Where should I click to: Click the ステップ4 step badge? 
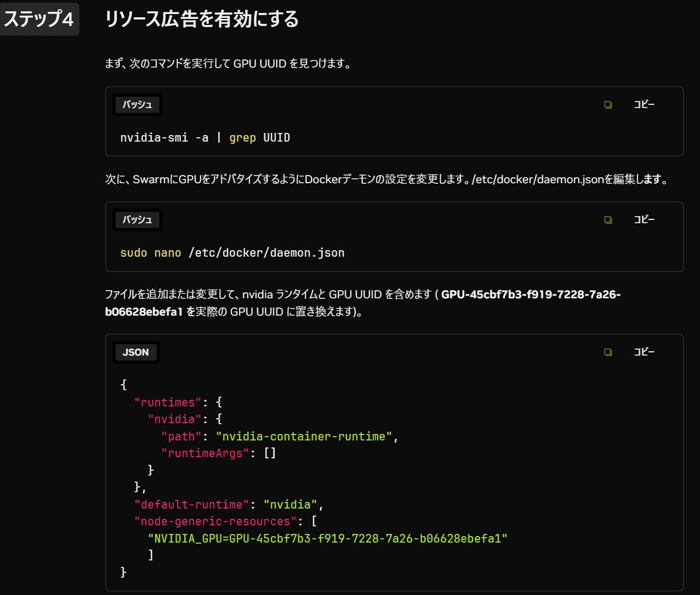tap(39, 18)
